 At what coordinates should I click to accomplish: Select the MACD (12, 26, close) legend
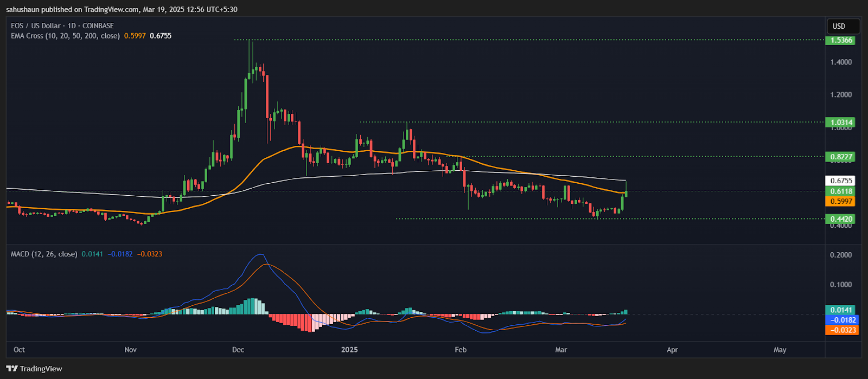(x=44, y=254)
